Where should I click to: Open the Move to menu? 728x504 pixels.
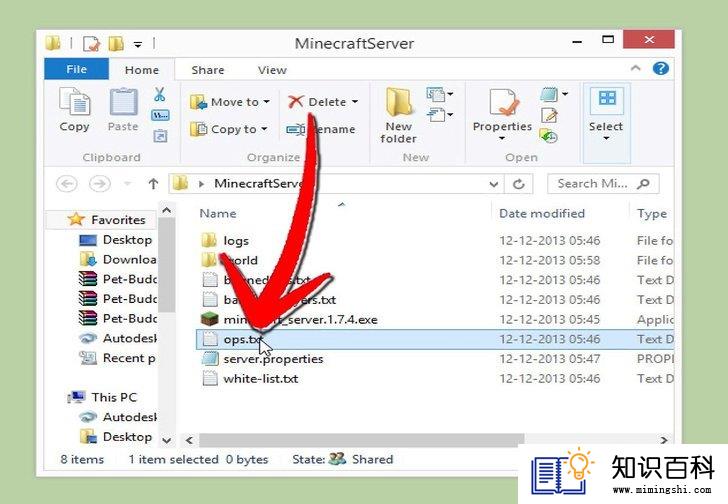pyautogui.click(x=230, y=102)
